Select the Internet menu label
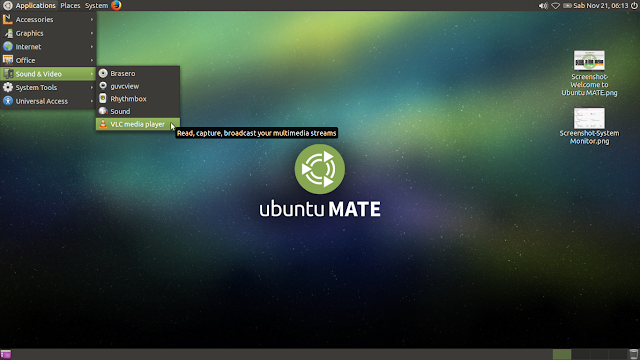 [28, 47]
